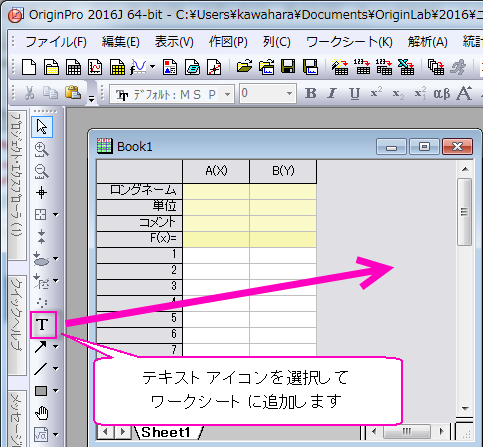Select column header B(Y)
The width and height of the screenshot is (483, 447).
tap(283, 171)
